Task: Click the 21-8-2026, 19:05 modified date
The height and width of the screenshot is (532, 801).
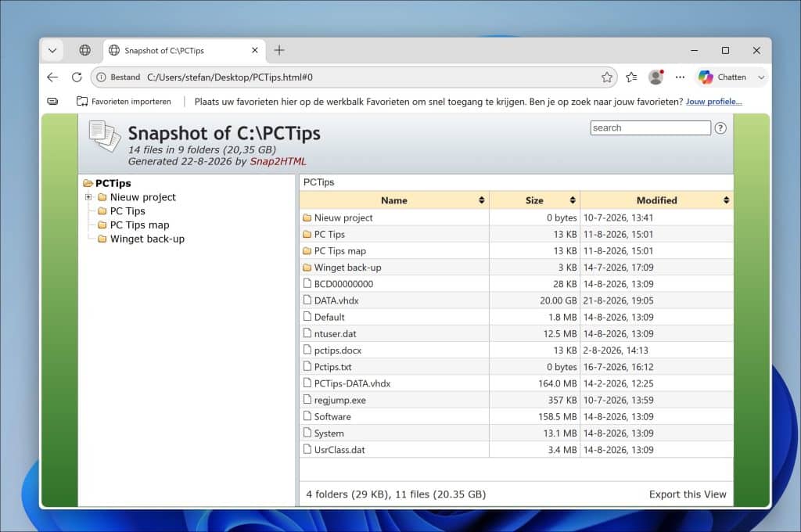Action: point(618,300)
